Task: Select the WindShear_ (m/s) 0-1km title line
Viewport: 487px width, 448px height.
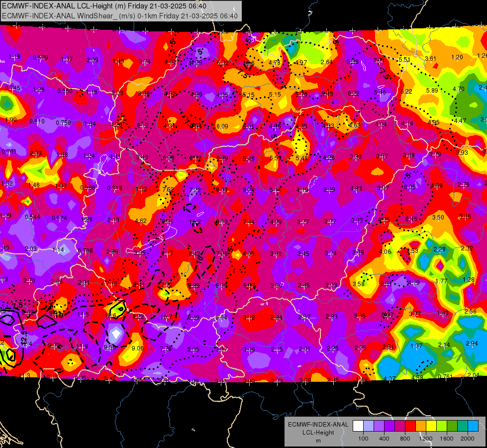Action: point(120,16)
